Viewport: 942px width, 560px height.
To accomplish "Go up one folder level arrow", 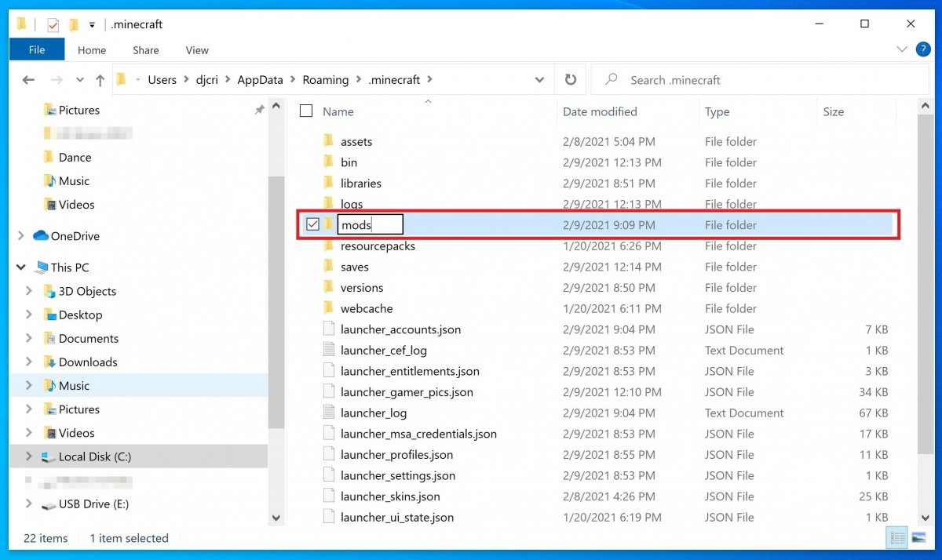I will tap(100, 80).
